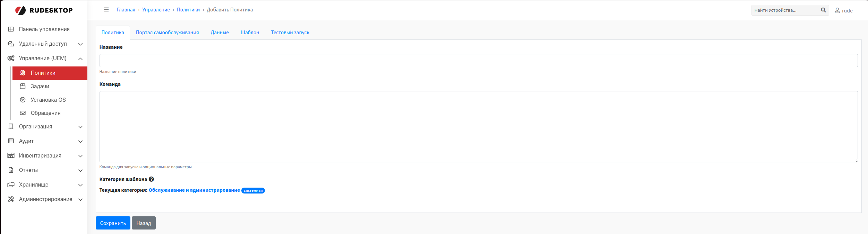Focus the Название policy name field
Image resolution: width=868 pixels, height=234 pixels.
coord(478,61)
